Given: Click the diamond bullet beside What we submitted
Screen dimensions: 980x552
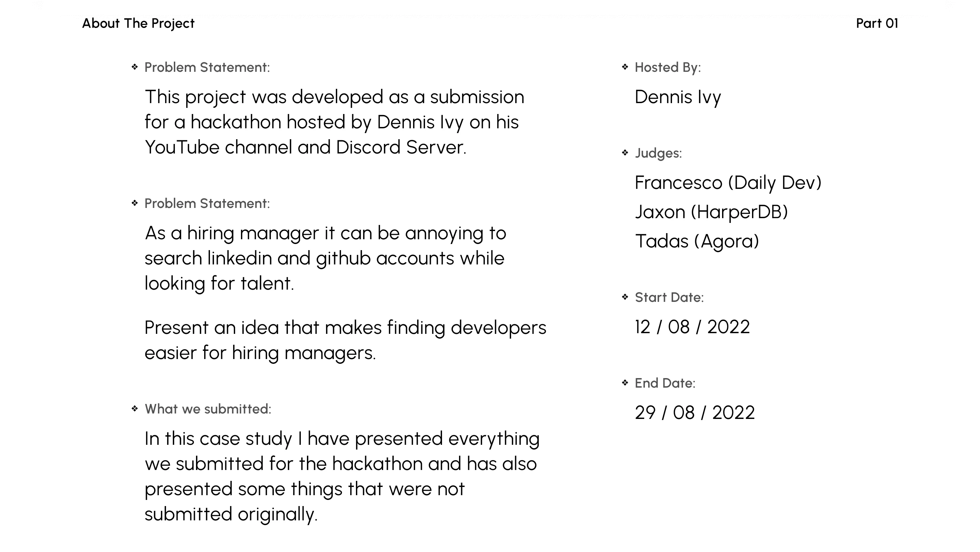Looking at the screenshot, I should point(135,409).
